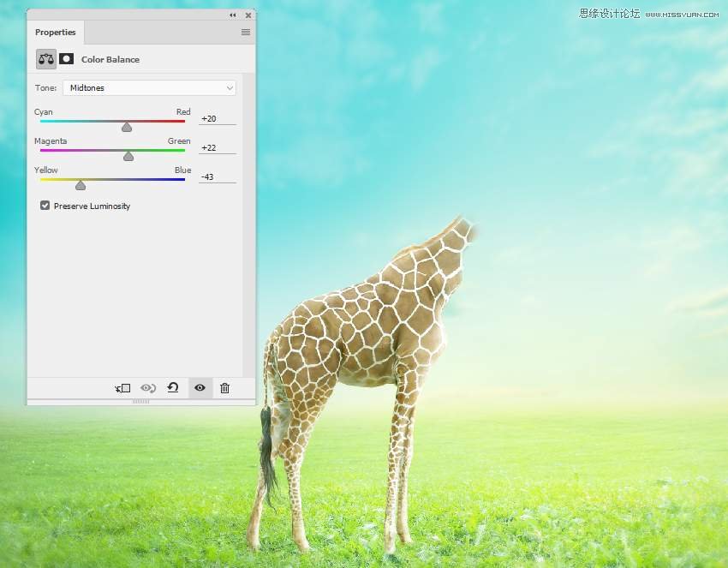Delete the adjustment layer with trash icon
Image resolution: width=728 pixels, height=568 pixels.
click(x=224, y=388)
